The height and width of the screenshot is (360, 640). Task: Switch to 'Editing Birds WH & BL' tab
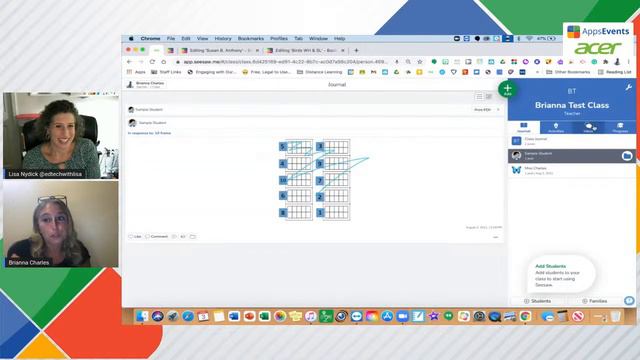point(305,50)
